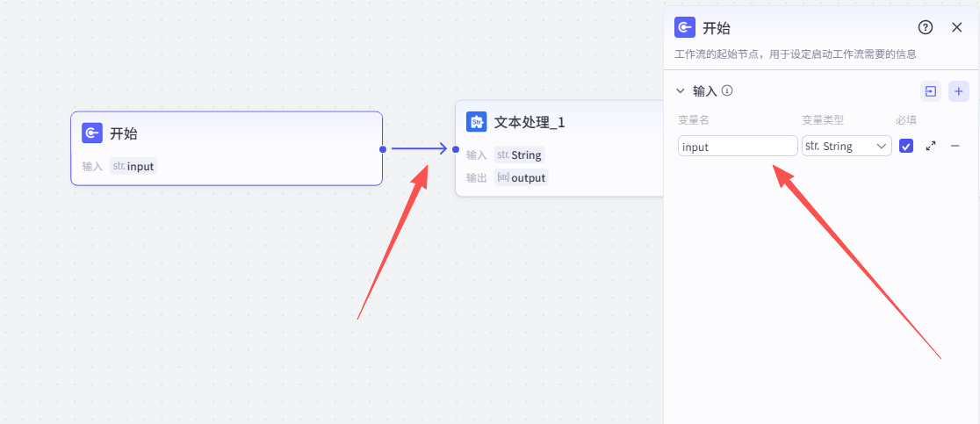The image size is (980, 424).
Task: Collapse the 输入 section chevron
Action: (680, 90)
